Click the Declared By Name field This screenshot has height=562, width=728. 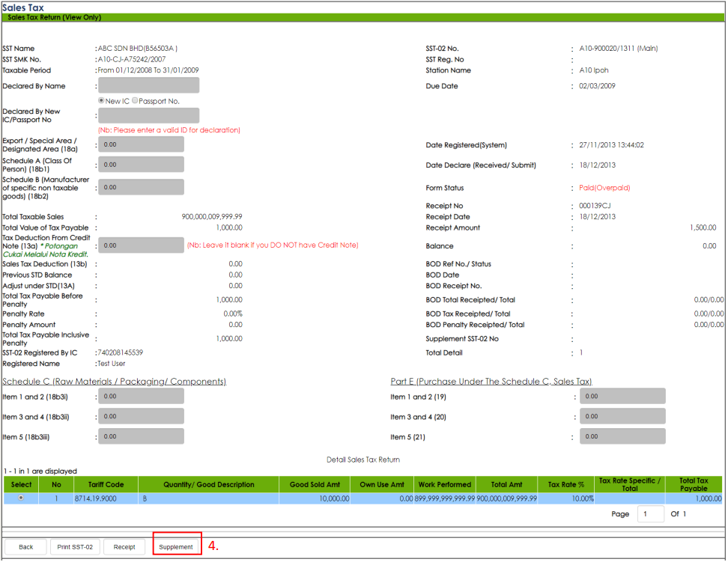(x=148, y=86)
